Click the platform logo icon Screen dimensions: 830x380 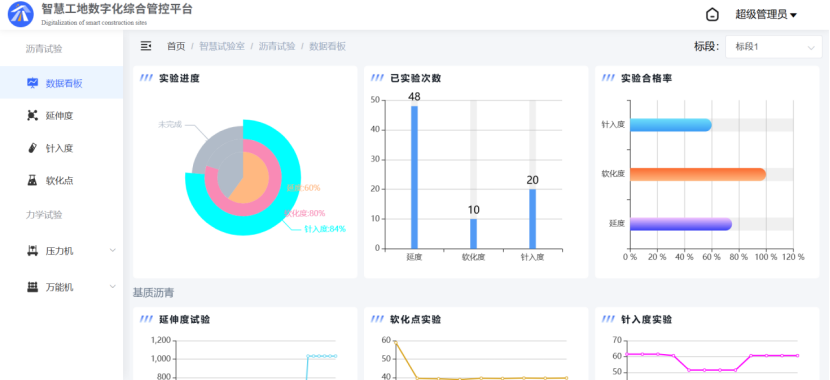click(x=21, y=14)
